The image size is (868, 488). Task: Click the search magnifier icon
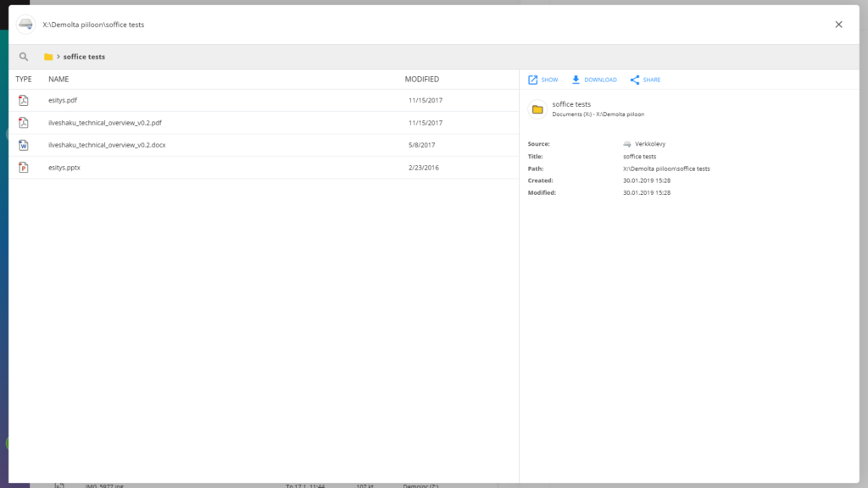(24, 57)
